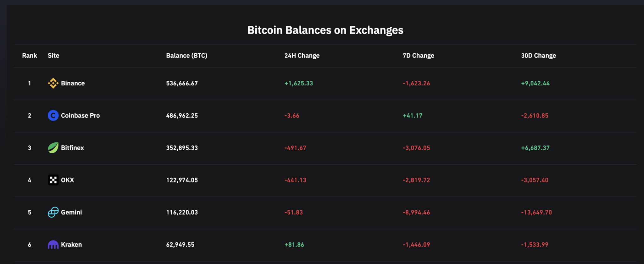Click the Binance logo icon

tap(53, 83)
